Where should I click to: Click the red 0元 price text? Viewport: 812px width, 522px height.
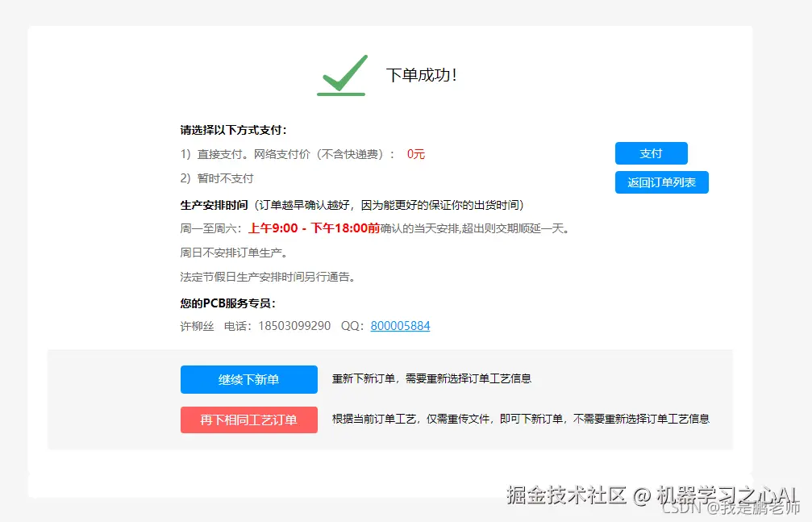[x=414, y=154]
